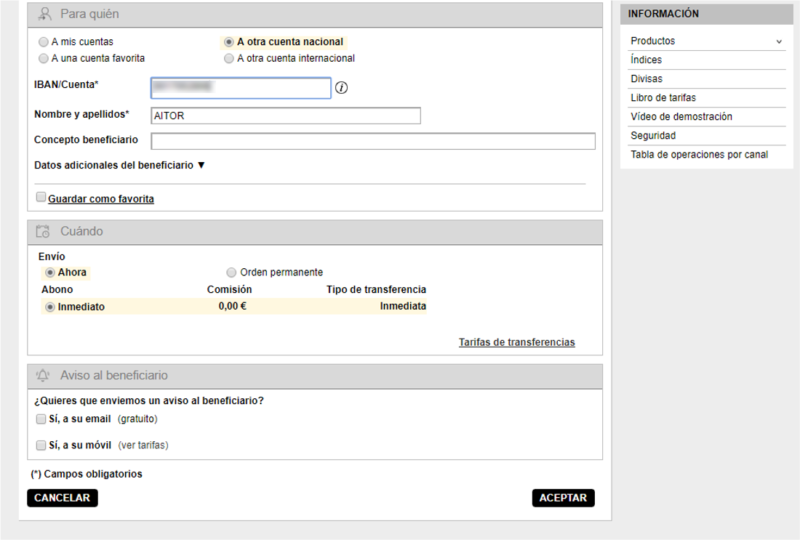Screen dimensions: 800x540
Task: Select 'A una cuenta favorita' option
Action: click(42, 58)
